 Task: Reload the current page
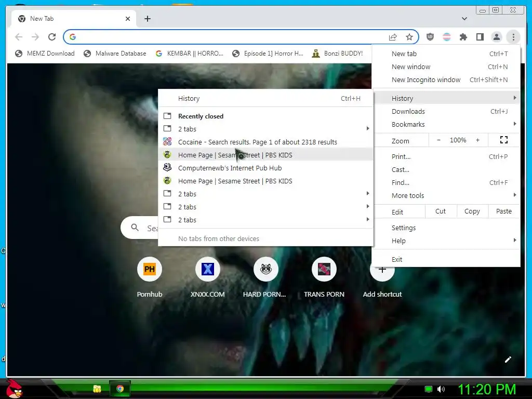52,37
